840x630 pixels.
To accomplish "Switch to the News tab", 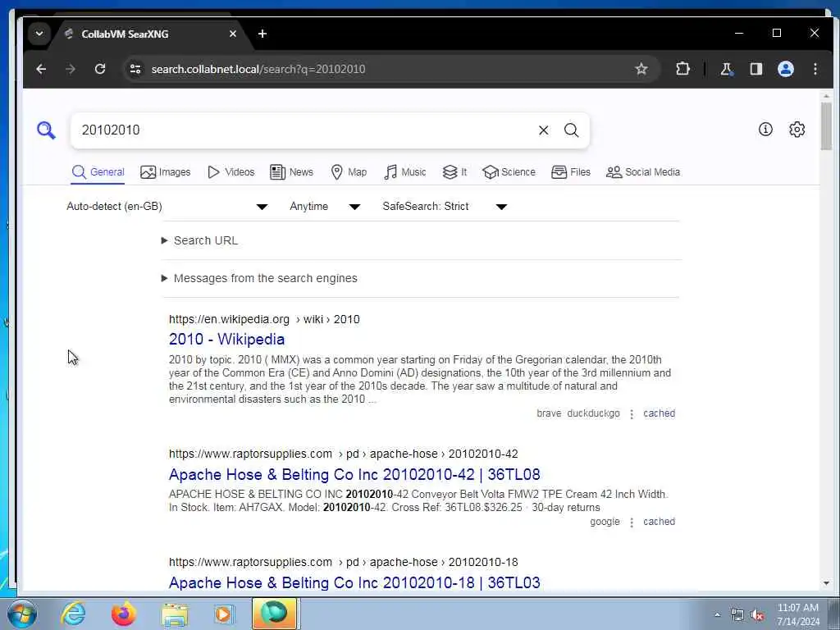I will coord(291,172).
